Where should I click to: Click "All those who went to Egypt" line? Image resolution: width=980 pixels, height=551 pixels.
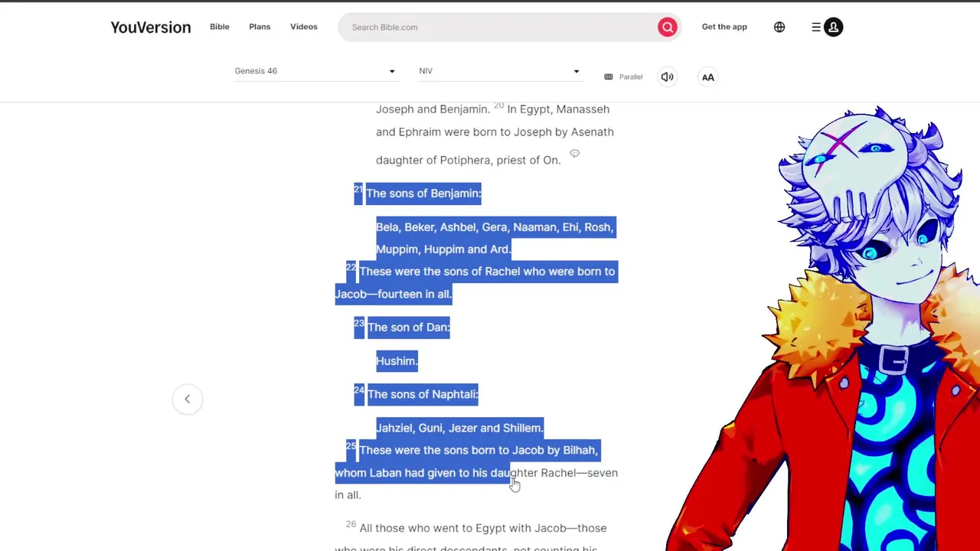(x=483, y=529)
